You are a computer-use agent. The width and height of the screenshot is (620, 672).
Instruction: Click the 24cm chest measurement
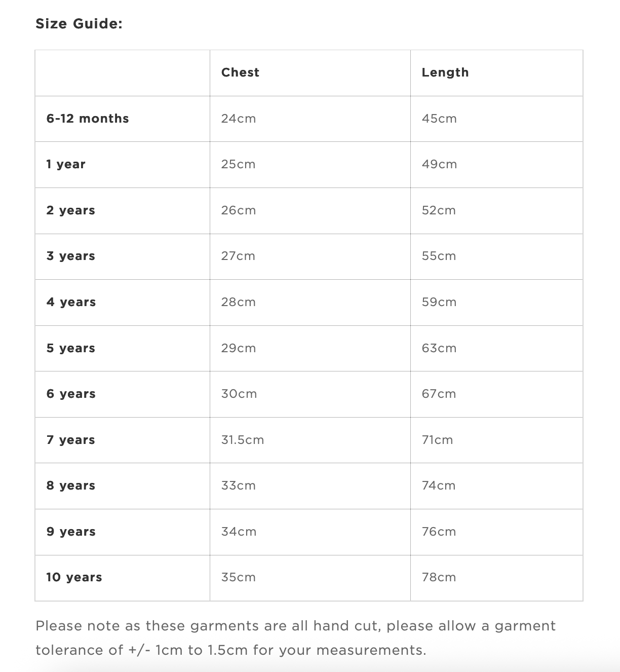point(239,119)
